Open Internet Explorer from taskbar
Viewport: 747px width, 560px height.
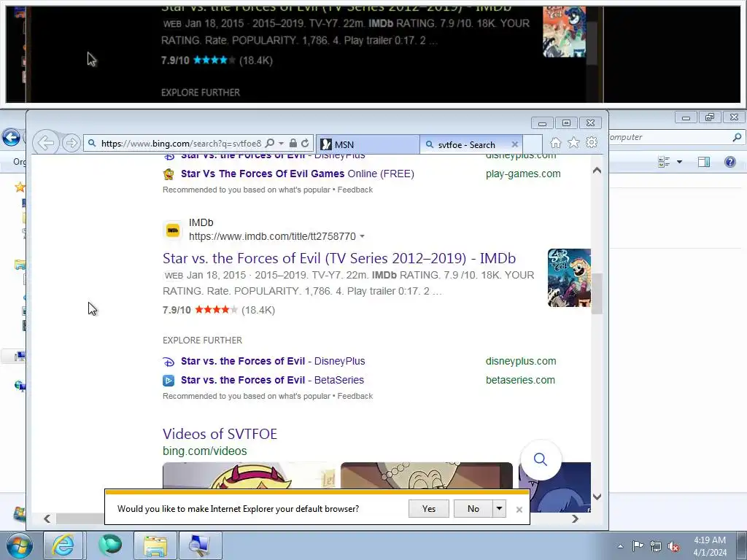coord(63,545)
